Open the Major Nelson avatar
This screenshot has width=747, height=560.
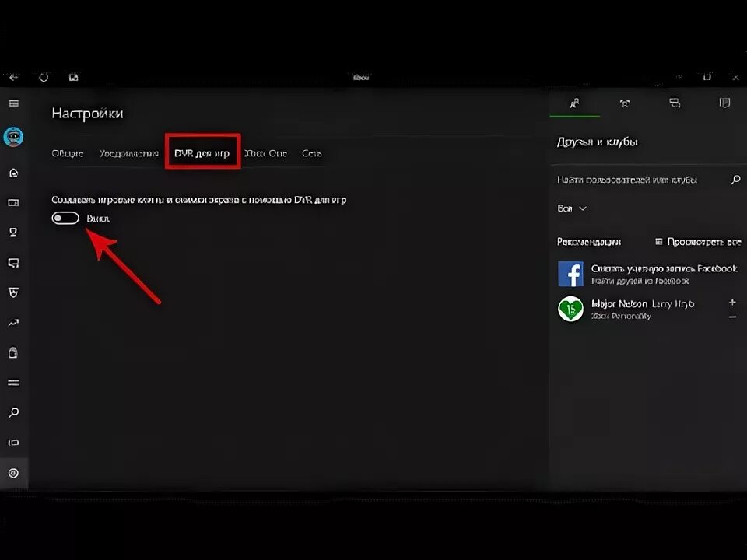570,309
